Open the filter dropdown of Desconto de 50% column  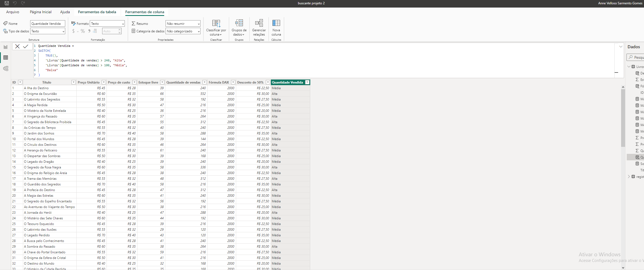coord(268,82)
